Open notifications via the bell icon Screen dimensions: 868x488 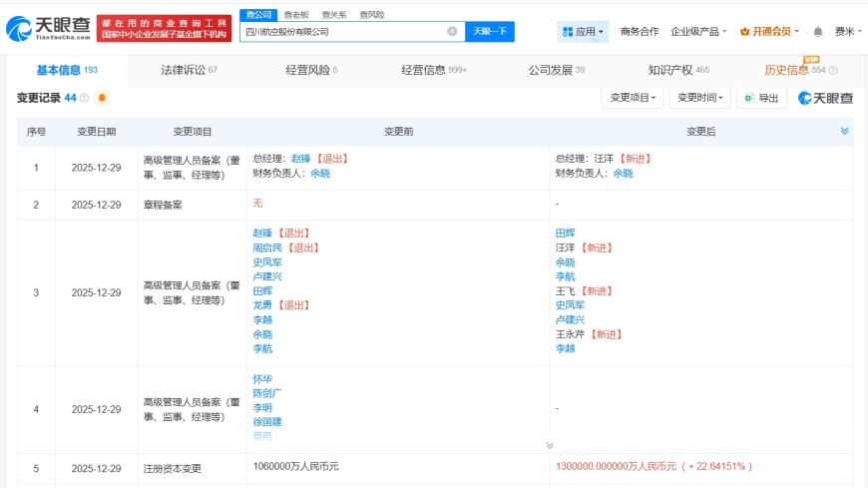point(818,32)
